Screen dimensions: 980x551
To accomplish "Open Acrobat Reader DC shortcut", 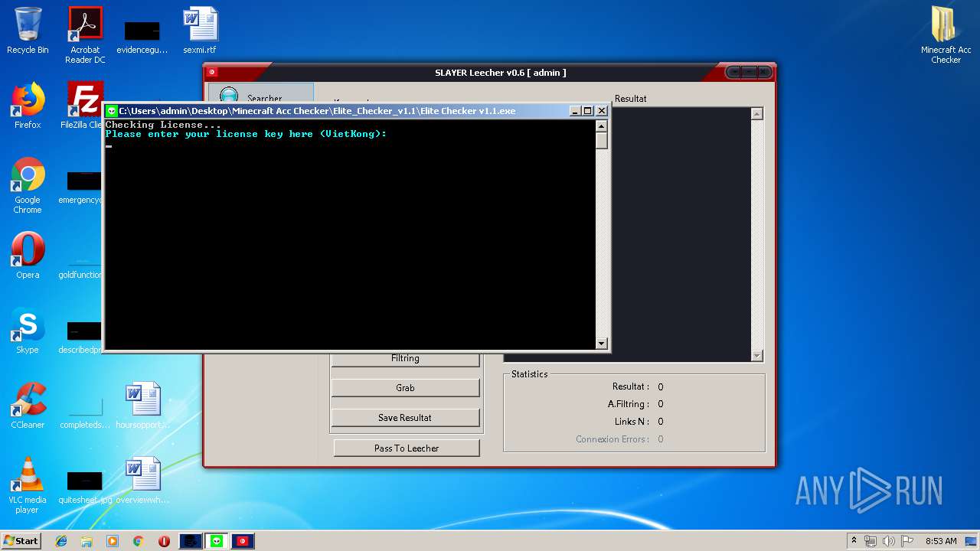I will tap(85, 35).
